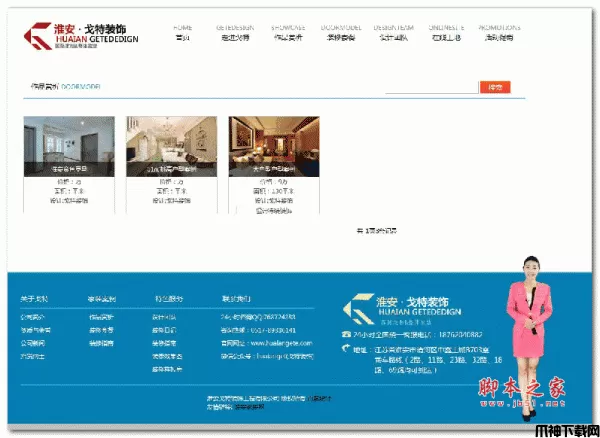Click caption title on first showcase card
Viewport: 600px width, 438px height.
(69, 169)
